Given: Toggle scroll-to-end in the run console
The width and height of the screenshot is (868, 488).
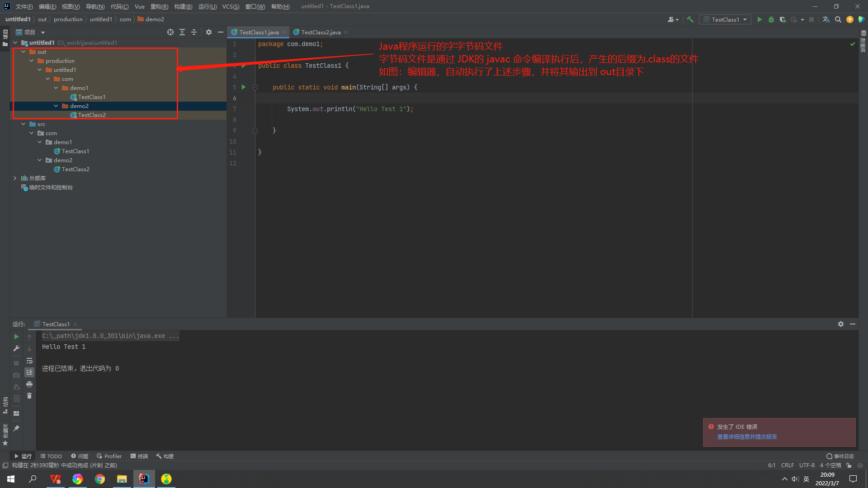Looking at the screenshot, I should pyautogui.click(x=29, y=372).
